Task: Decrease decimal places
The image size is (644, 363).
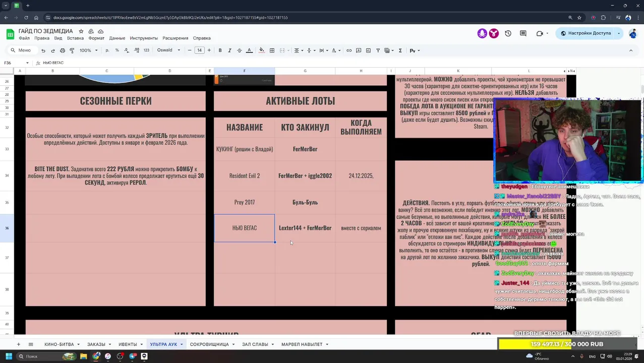Action: coord(127,50)
